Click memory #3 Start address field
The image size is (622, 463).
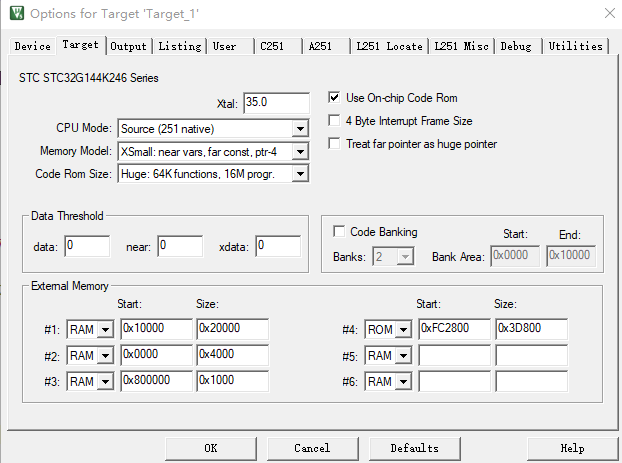pos(155,381)
